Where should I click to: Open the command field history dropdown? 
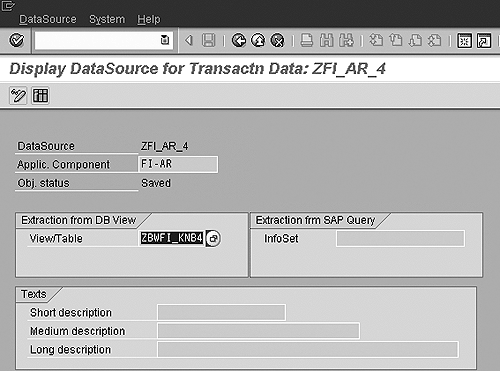pyautogui.click(x=165, y=40)
